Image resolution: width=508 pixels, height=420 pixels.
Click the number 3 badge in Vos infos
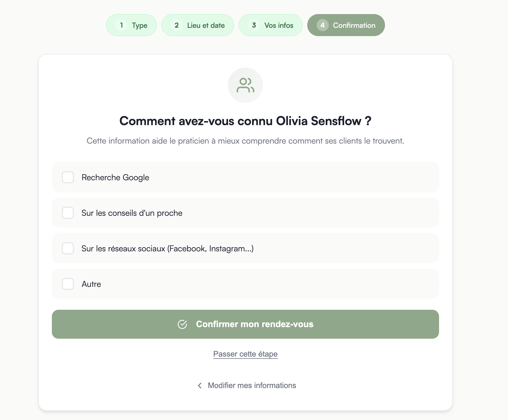254,25
